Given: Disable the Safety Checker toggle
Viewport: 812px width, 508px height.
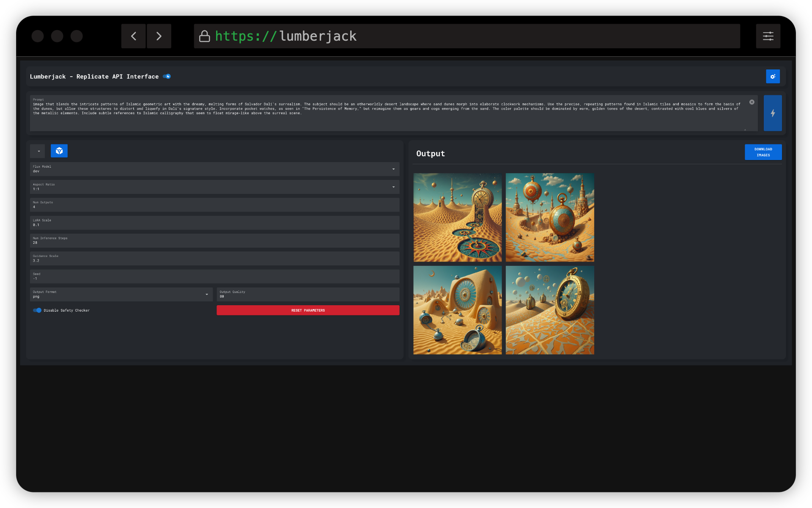Looking at the screenshot, I should coord(37,310).
